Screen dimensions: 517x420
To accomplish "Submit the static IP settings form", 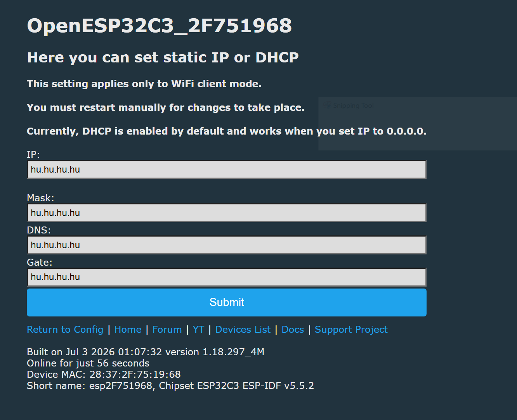I will click(x=227, y=302).
